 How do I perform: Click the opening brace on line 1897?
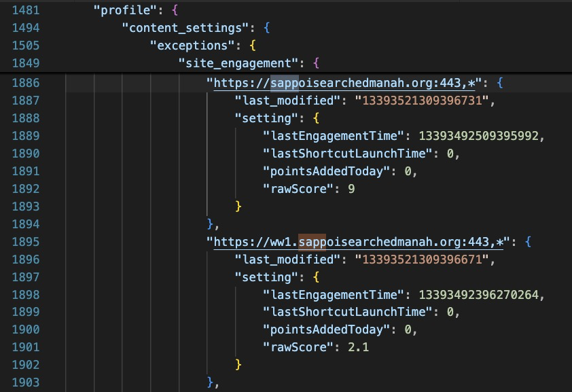tap(316, 277)
